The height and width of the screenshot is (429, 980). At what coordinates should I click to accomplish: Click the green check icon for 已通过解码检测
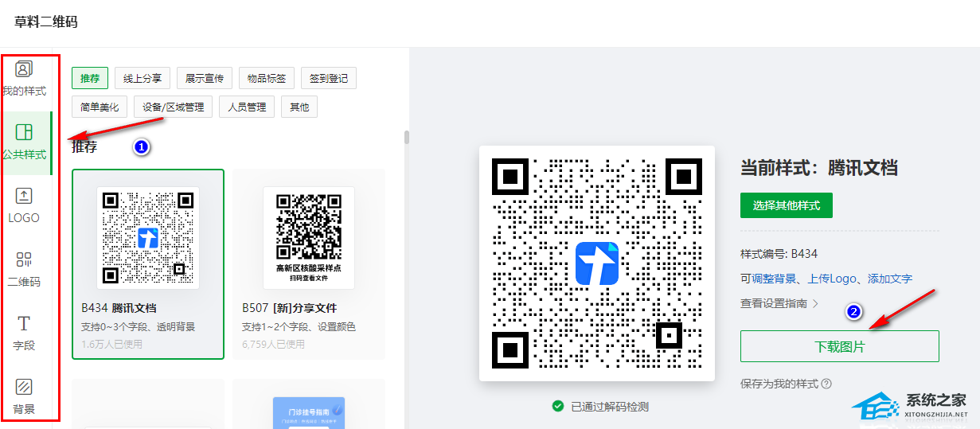tap(558, 406)
